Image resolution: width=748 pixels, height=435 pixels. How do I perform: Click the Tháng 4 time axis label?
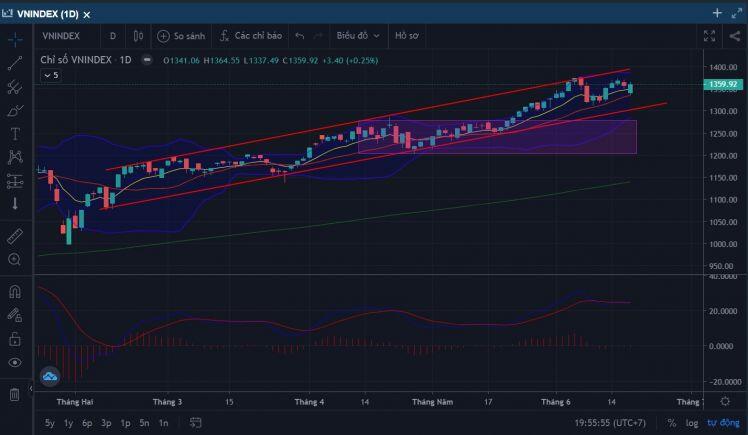click(x=309, y=402)
